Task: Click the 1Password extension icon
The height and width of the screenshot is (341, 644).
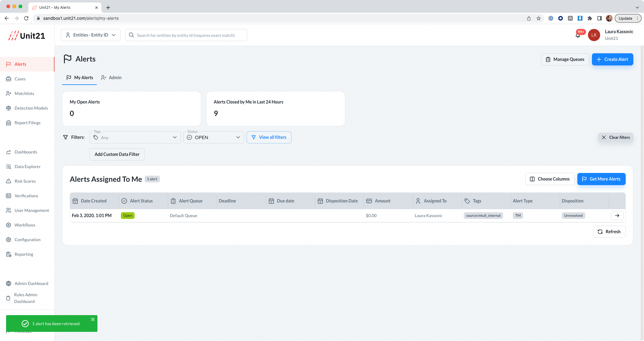Action: [551, 18]
